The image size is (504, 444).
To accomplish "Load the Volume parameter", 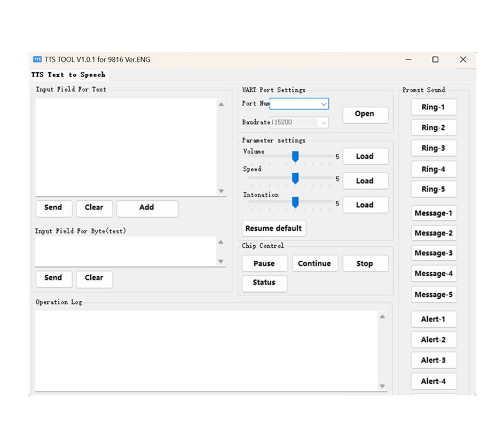I will 365,157.
